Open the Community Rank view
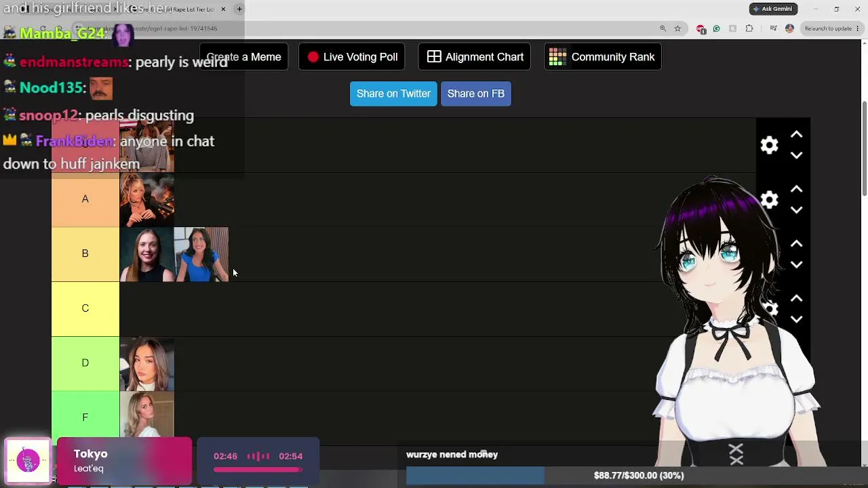The image size is (868, 488). tap(603, 57)
